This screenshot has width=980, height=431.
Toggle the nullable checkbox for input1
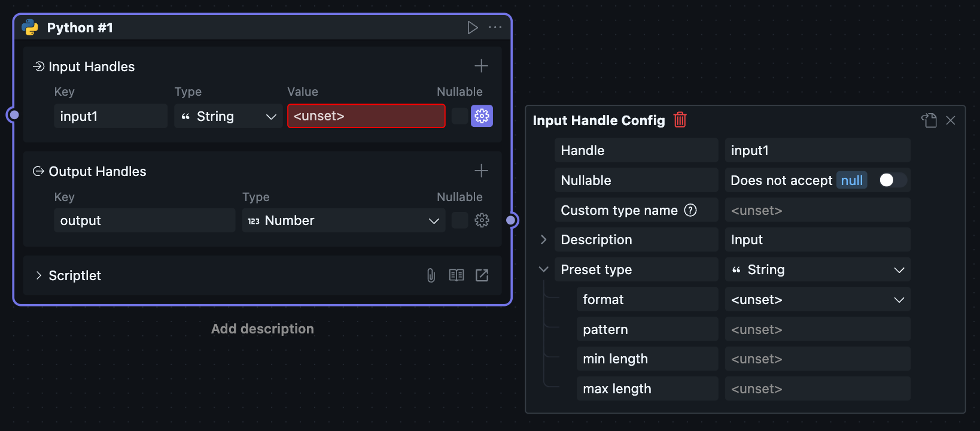(x=459, y=116)
